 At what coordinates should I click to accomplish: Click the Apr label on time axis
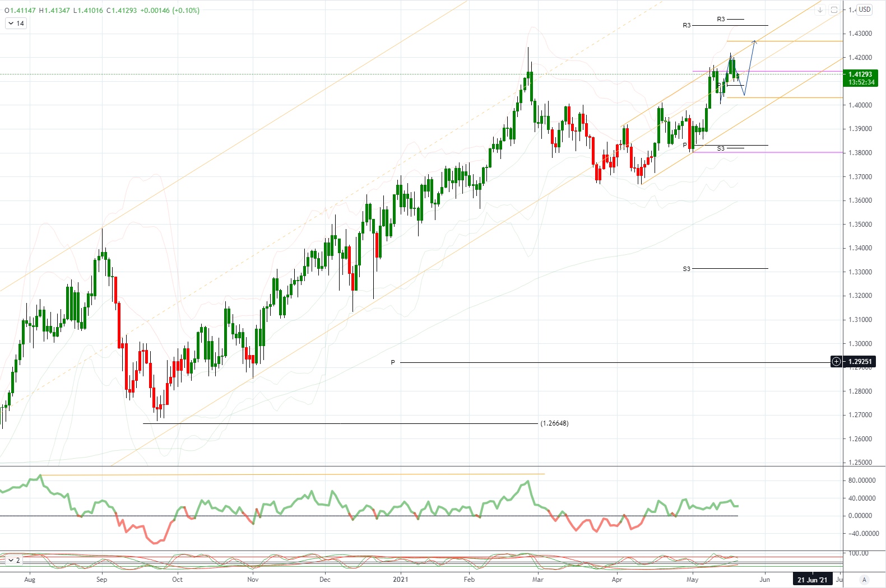pyautogui.click(x=617, y=580)
